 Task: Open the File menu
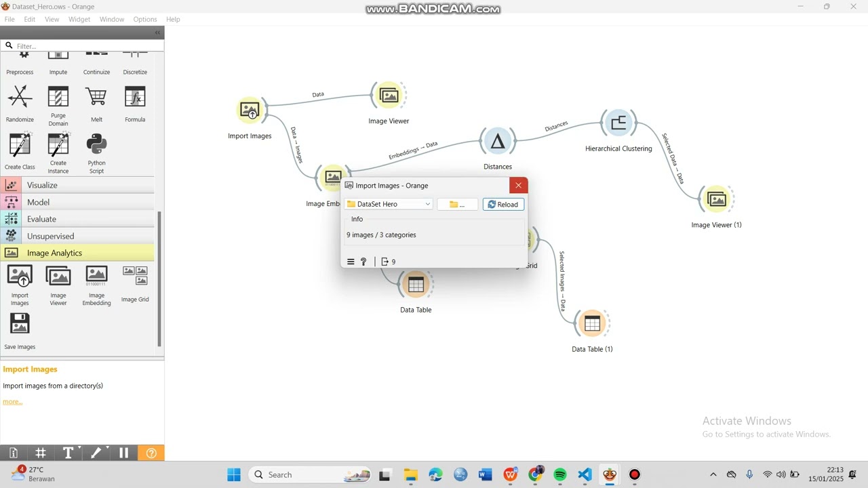9,19
